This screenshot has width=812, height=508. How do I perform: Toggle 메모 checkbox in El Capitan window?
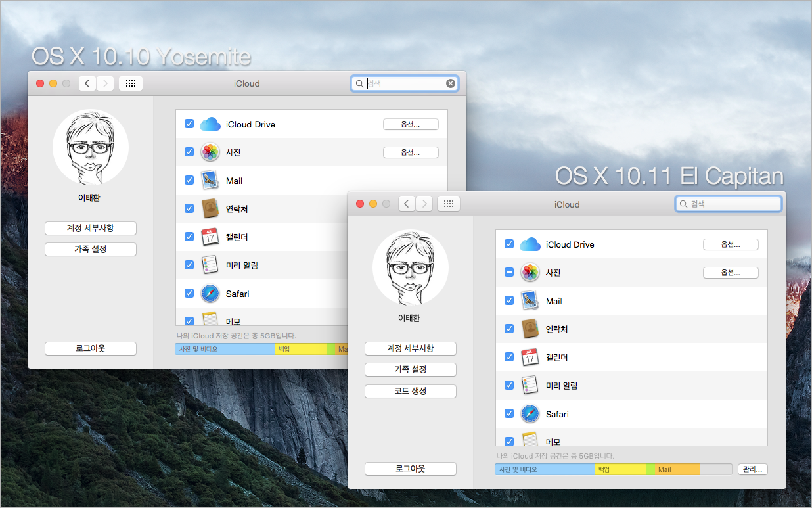coord(509,441)
